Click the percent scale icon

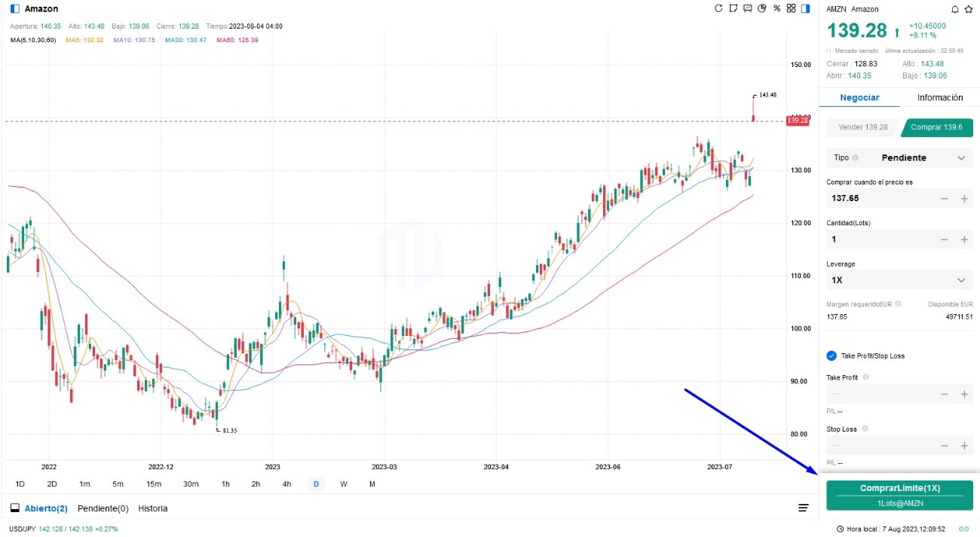pyautogui.click(x=776, y=8)
